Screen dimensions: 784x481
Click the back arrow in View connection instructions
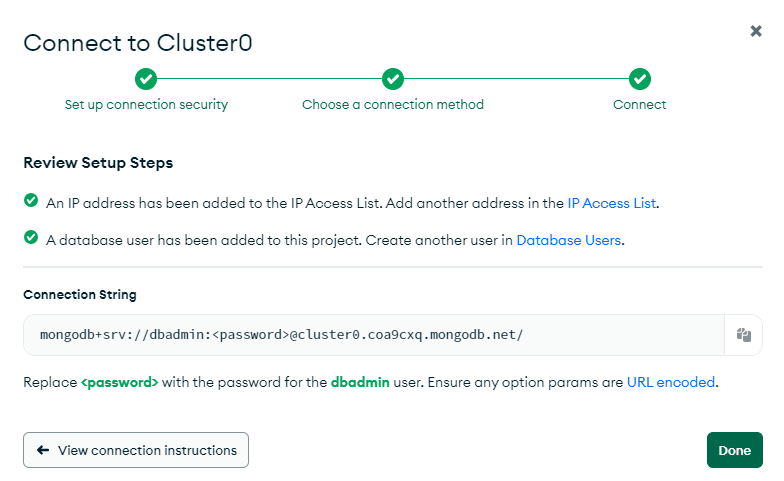tap(43, 450)
